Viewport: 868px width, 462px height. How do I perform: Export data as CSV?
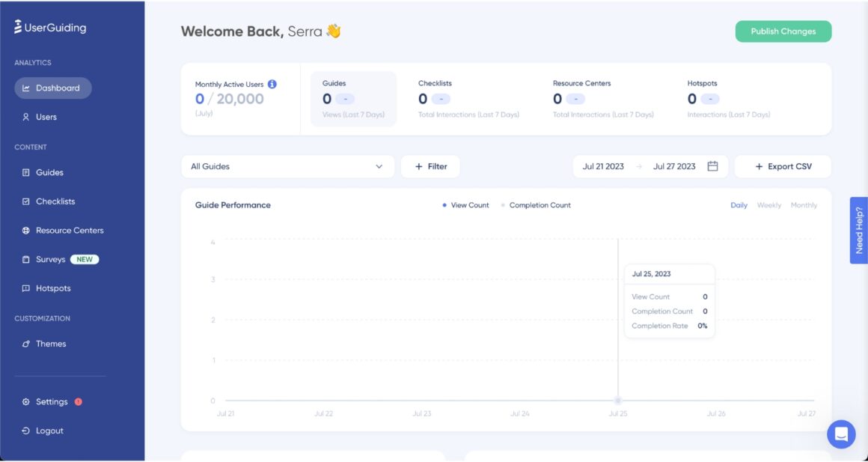pos(783,165)
